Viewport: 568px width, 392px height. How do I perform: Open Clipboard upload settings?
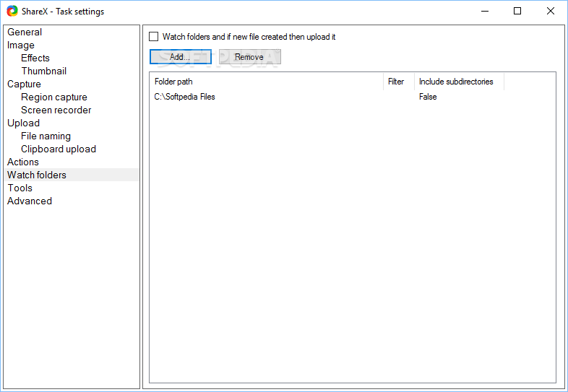(59, 149)
